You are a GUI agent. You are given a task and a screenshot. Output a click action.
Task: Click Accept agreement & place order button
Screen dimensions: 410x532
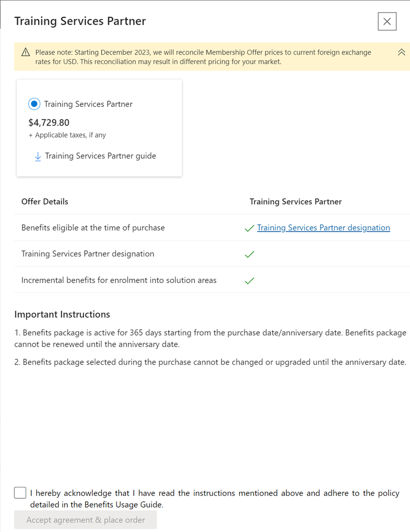point(86,520)
